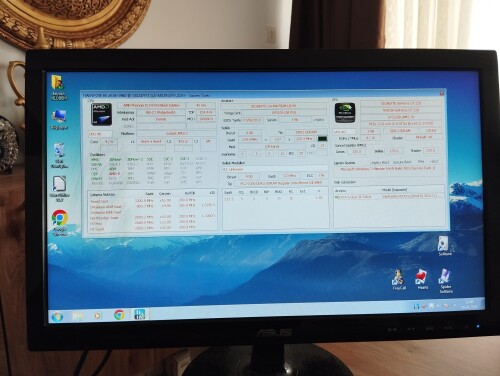
Task: Click the NVIDIA GeForce GPU logo
Action: point(345,113)
